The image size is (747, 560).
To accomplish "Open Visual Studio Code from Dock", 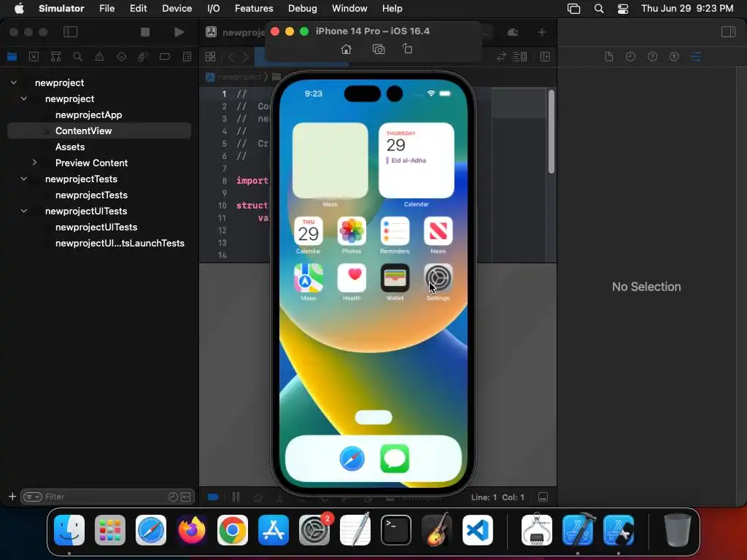I will 477,530.
